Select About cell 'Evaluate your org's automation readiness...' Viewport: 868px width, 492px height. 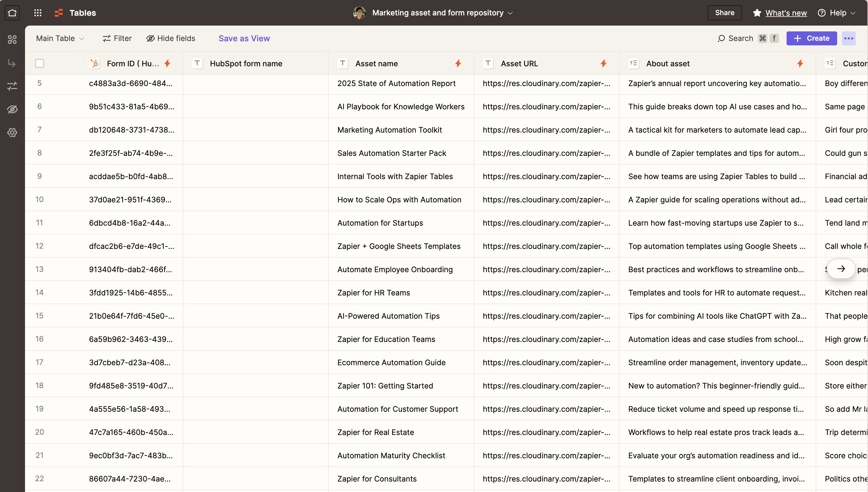(717, 455)
